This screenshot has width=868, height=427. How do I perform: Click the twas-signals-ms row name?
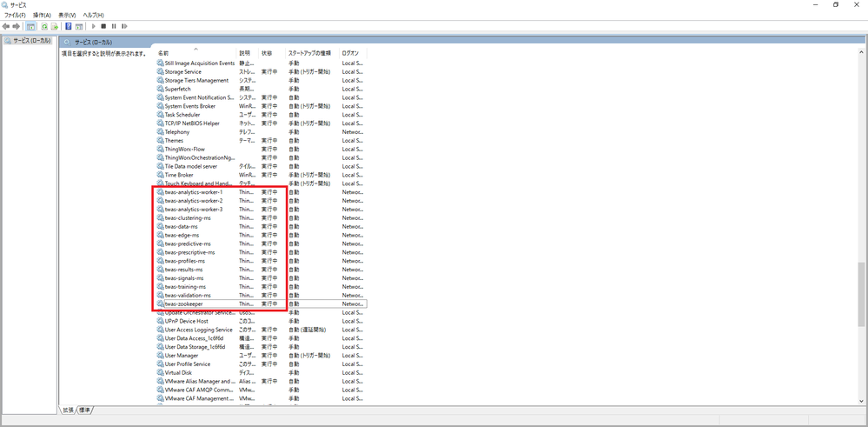pyautogui.click(x=184, y=278)
